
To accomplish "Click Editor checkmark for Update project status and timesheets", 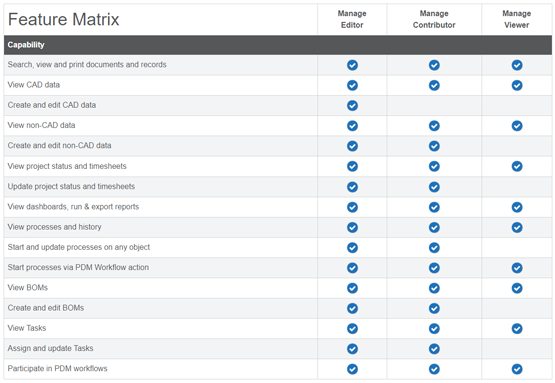I will point(352,187).
